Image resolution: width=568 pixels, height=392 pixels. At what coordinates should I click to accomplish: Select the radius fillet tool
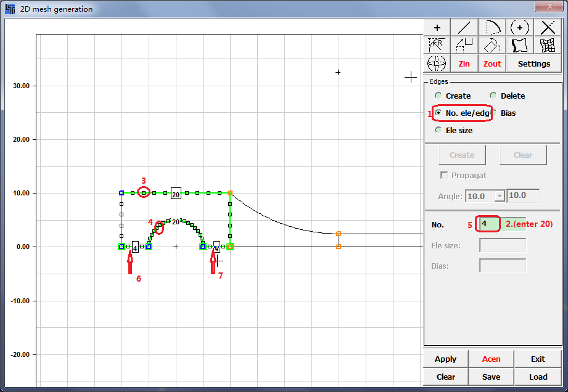[437, 45]
